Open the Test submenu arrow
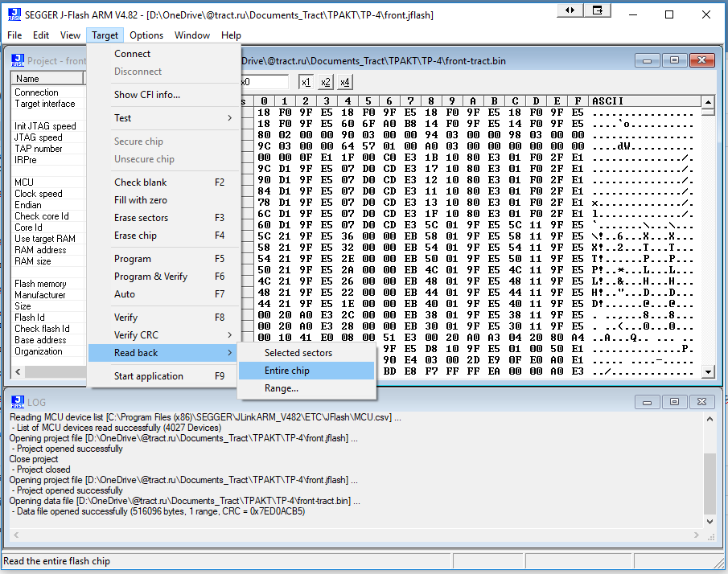The image size is (728, 574). [x=229, y=118]
